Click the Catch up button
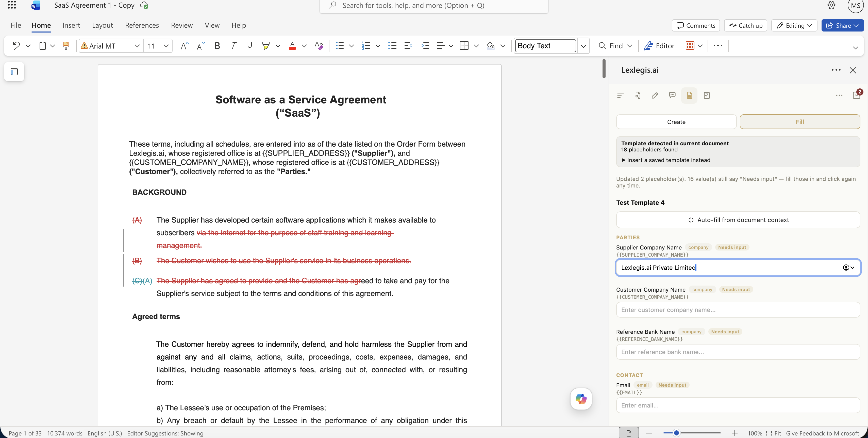The image size is (868, 438). click(x=745, y=26)
